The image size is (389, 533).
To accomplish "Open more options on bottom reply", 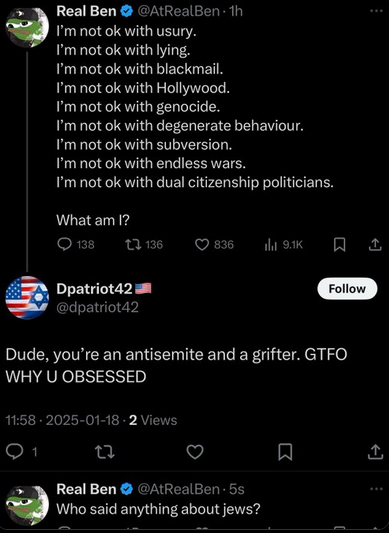I will (376, 489).
